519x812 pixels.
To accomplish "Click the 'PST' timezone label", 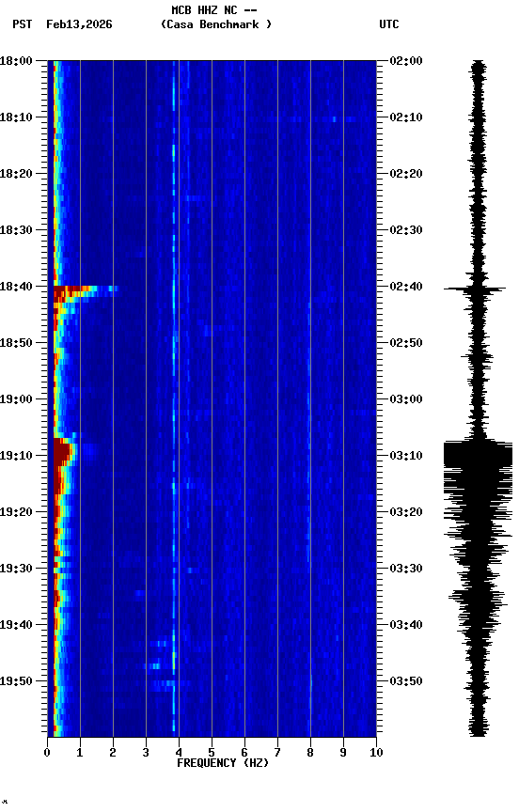I will [23, 24].
